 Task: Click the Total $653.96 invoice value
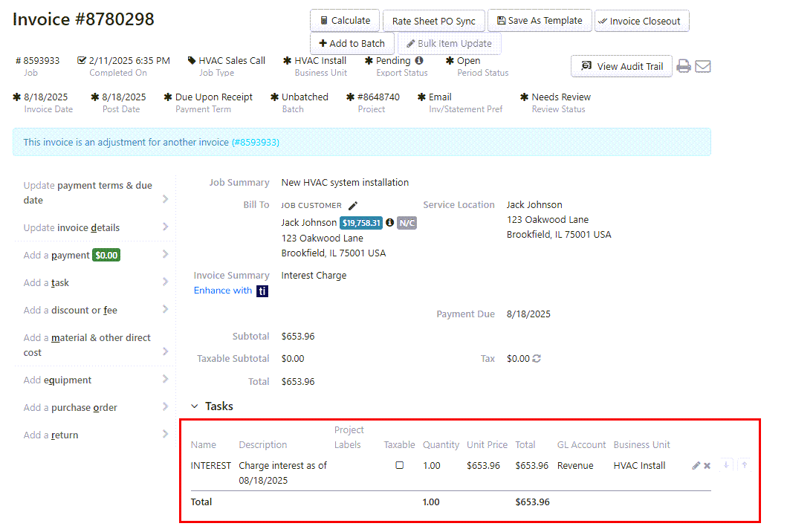tap(298, 381)
